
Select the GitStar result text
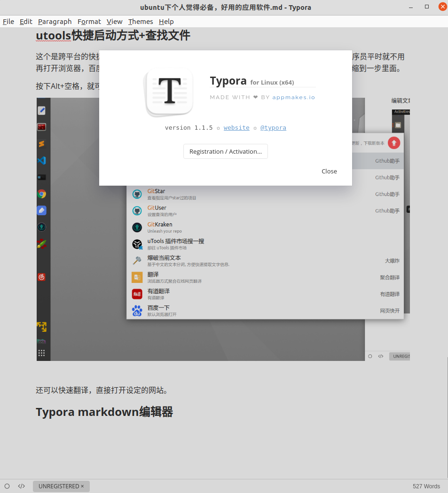pyautogui.click(x=156, y=191)
